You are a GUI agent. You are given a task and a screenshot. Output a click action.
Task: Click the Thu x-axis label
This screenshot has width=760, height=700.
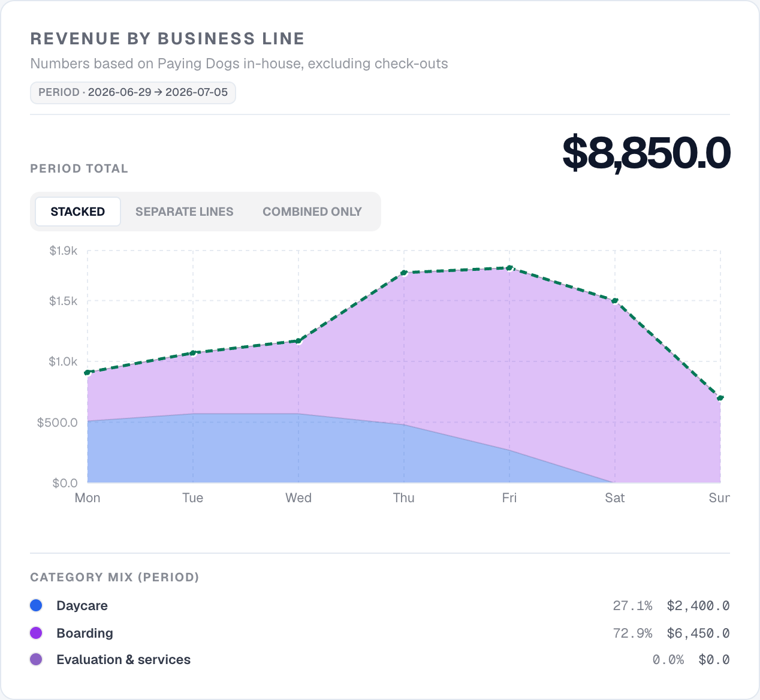click(404, 498)
